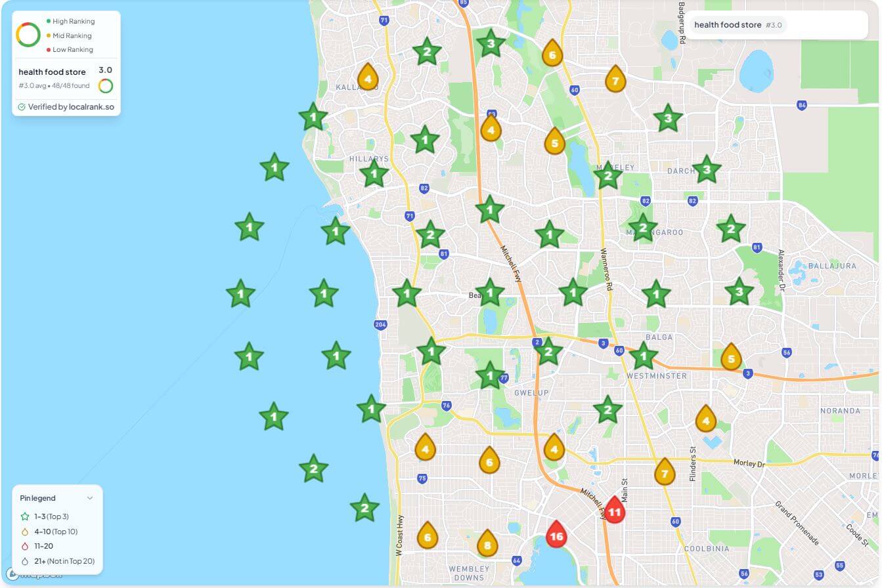Click the 21+ (Not in Top 20) legend row
The image size is (882, 588).
(x=57, y=561)
